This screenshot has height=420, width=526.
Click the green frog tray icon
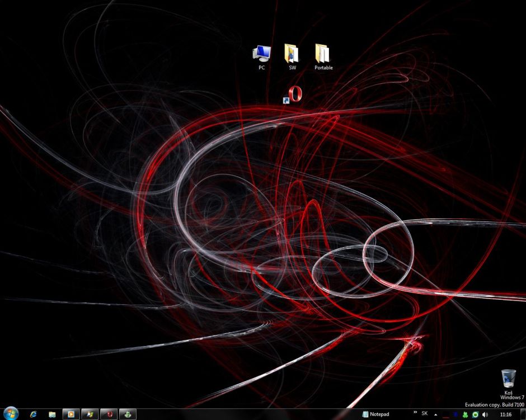466,414
